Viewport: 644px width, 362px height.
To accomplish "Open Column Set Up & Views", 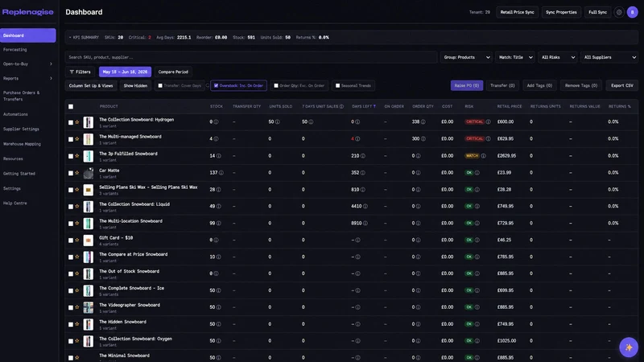I will coord(91,86).
